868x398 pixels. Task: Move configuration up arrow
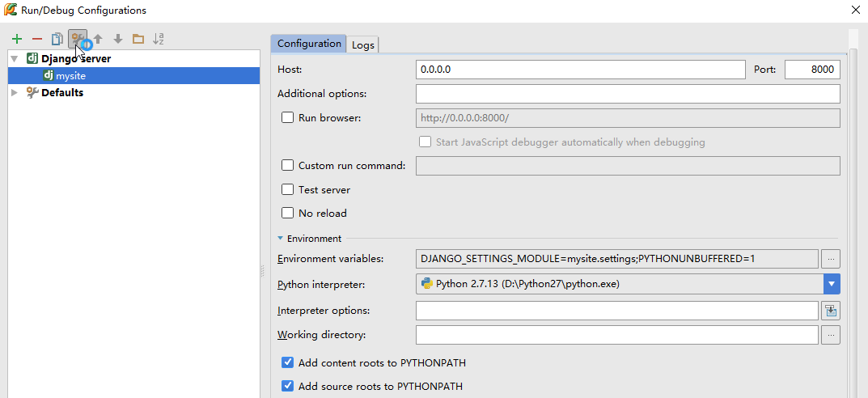tap(98, 39)
